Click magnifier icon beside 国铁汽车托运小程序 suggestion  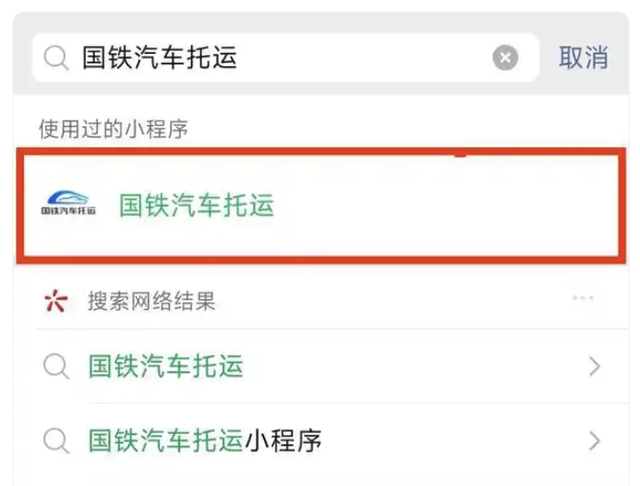56,441
